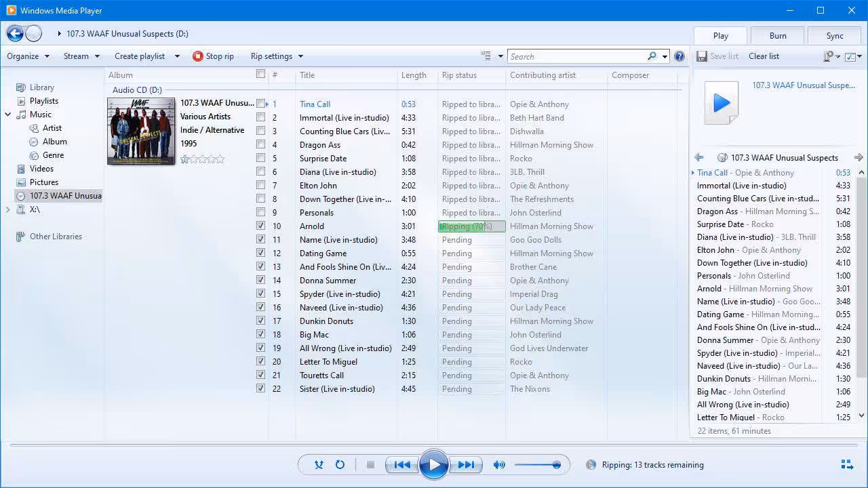The image size is (868, 488).
Task: Switch to Now Playing mode
Action: (x=847, y=465)
